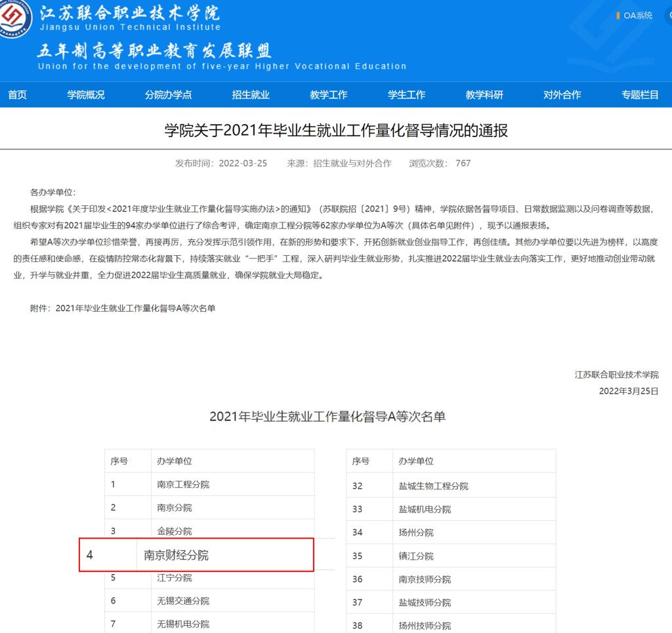The width and height of the screenshot is (672, 633).
Task: Select the 对外合作 menu item
Action: click(562, 95)
